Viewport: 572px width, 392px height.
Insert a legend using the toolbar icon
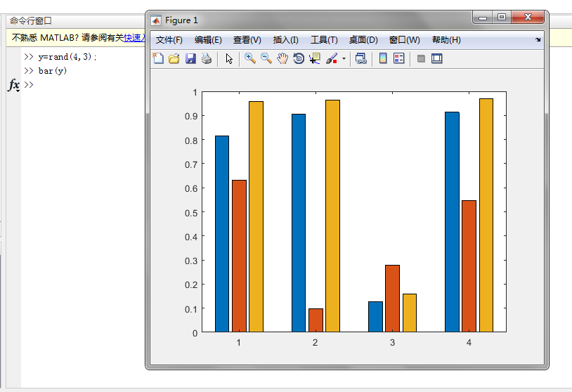[x=399, y=58]
